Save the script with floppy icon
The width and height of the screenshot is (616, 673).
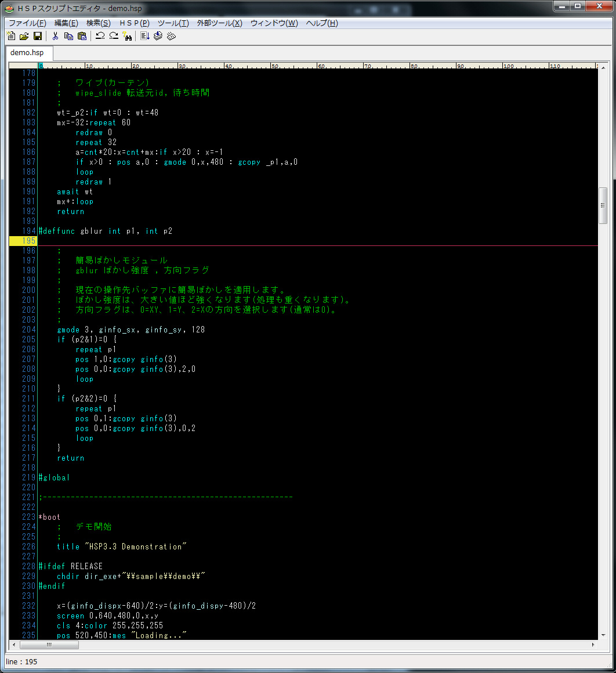click(x=38, y=36)
